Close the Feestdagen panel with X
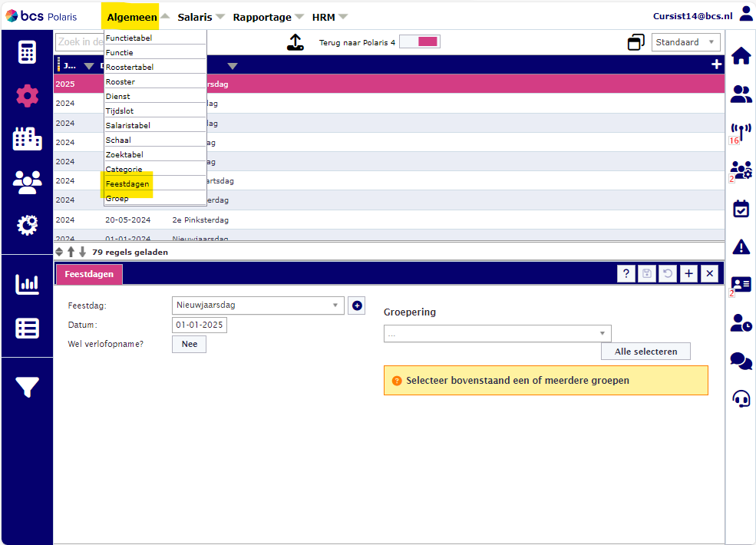756x545 pixels. (710, 273)
